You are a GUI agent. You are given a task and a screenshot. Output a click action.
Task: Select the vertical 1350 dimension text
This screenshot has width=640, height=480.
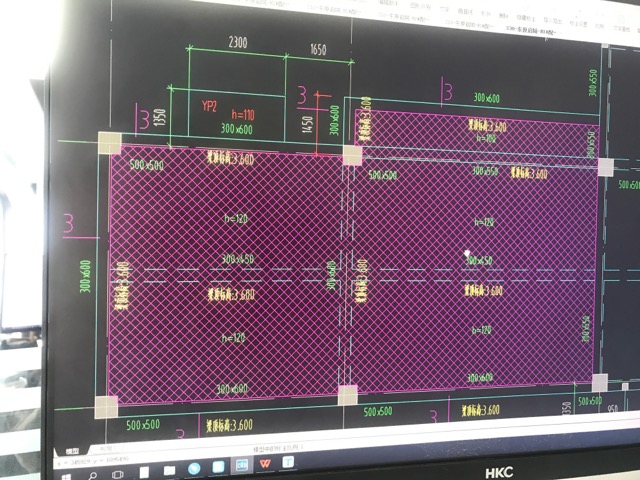tap(160, 117)
